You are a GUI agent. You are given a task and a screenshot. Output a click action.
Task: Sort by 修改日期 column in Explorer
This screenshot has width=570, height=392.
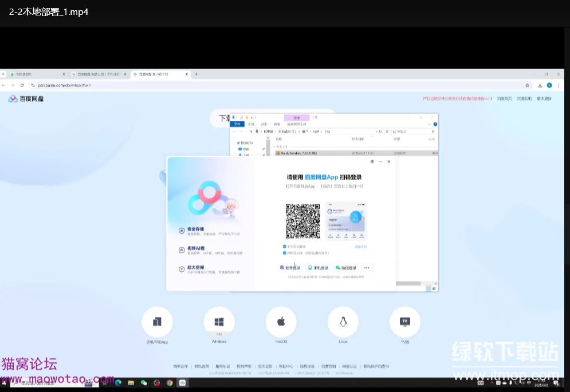(x=357, y=139)
